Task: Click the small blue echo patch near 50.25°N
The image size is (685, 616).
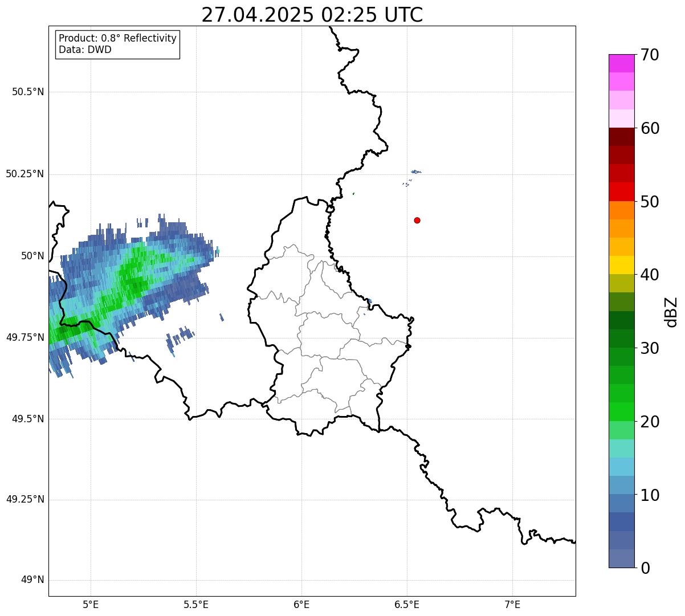Action: [416, 172]
